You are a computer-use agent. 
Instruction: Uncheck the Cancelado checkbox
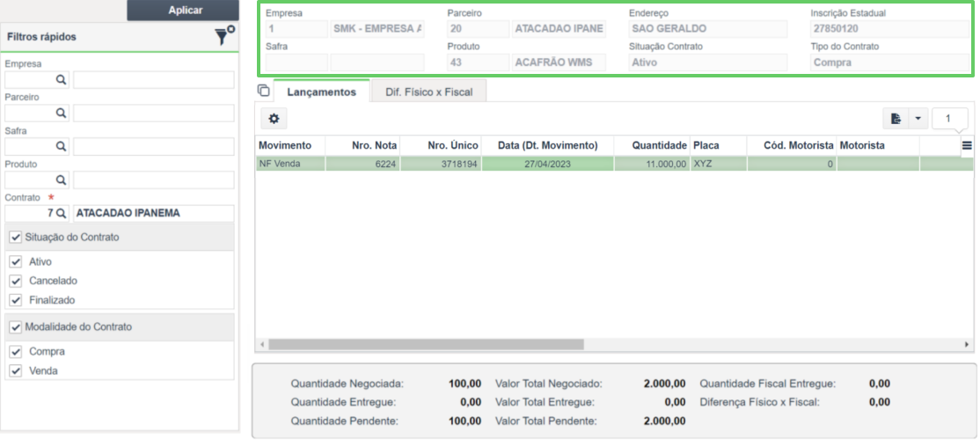coord(16,281)
